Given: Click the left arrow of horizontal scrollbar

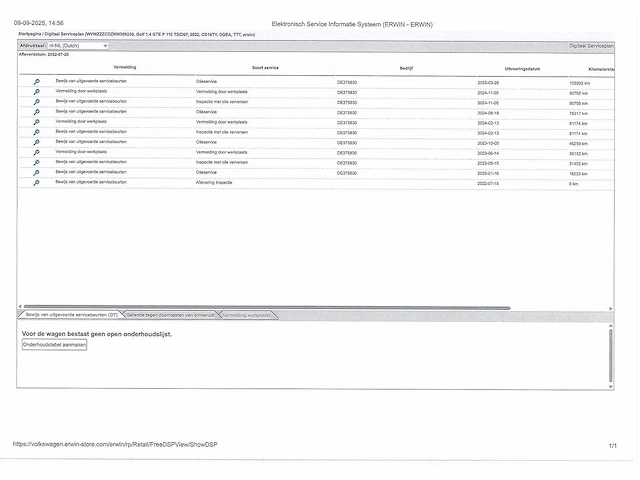Looking at the screenshot, I should point(20,308).
